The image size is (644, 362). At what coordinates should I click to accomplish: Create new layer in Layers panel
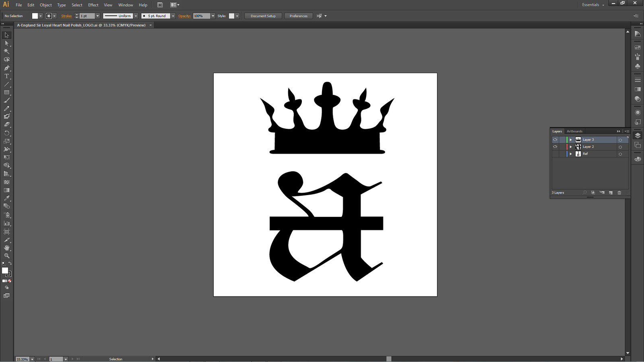click(611, 193)
